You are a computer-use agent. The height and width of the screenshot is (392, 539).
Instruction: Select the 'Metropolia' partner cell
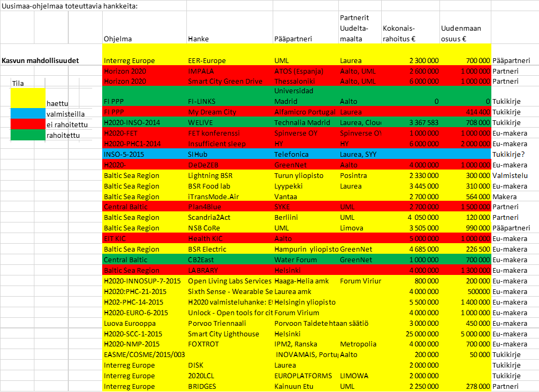360,344
